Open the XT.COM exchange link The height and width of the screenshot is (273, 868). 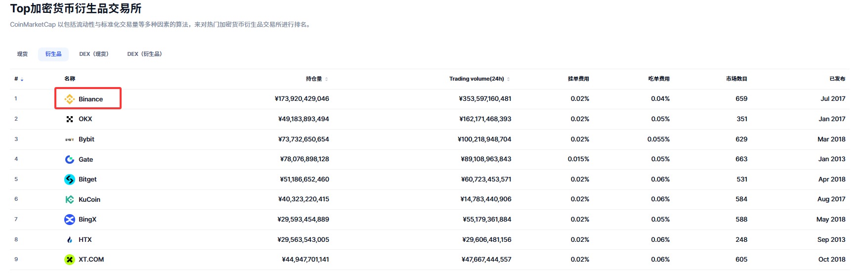91,260
